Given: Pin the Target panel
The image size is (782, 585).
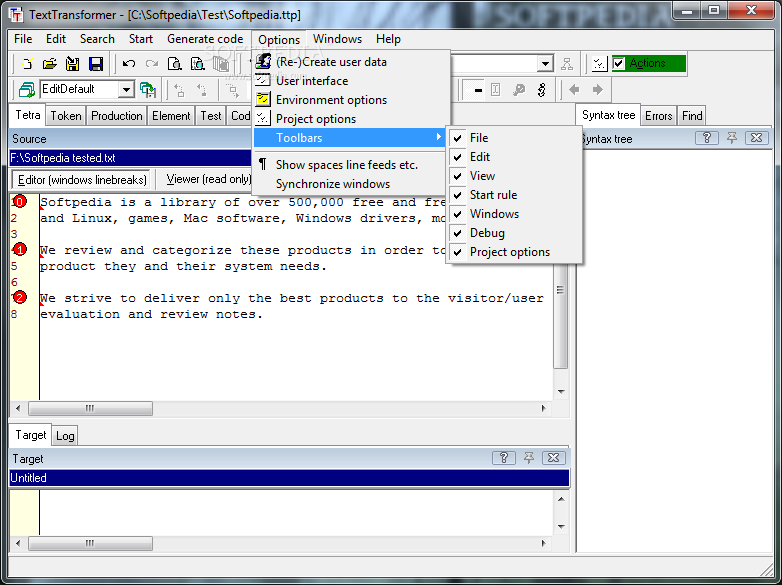Looking at the screenshot, I should 529,457.
